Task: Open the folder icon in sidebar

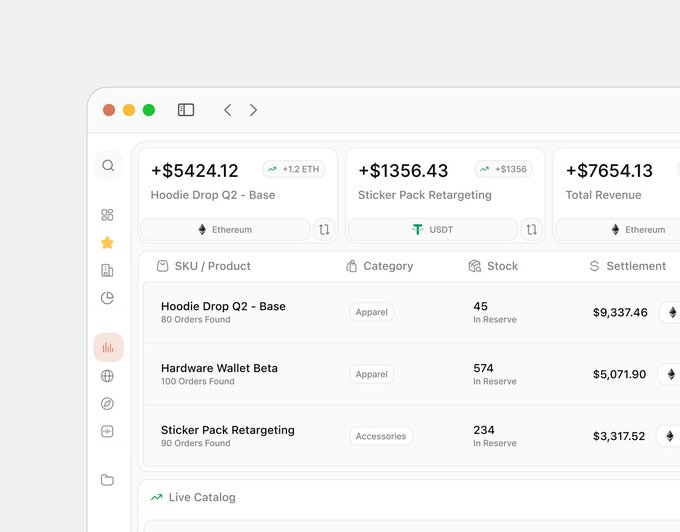Action: (107, 480)
